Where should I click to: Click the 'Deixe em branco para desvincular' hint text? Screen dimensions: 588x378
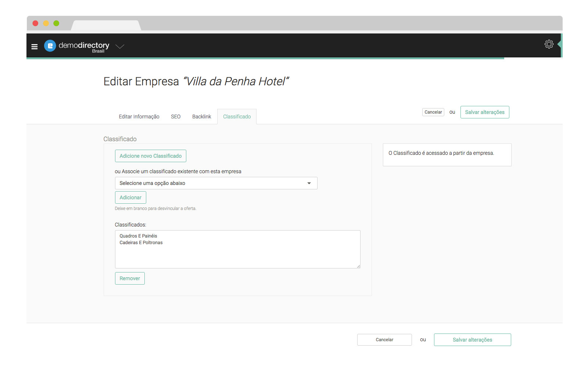(155, 208)
